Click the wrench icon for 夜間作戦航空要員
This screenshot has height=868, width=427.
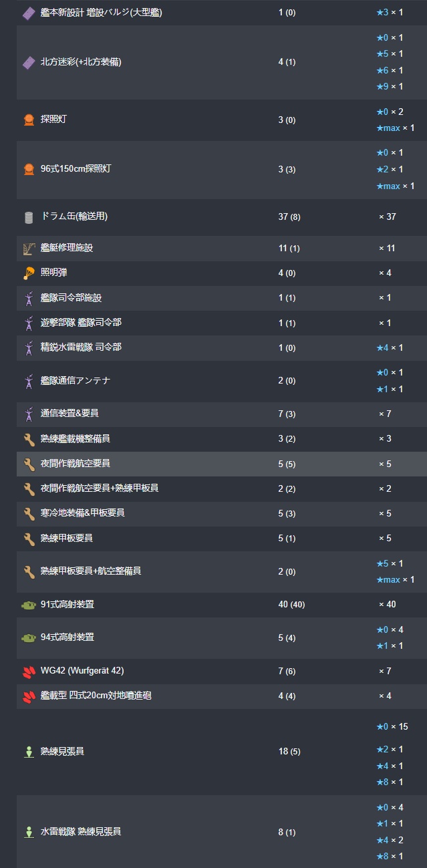28,464
